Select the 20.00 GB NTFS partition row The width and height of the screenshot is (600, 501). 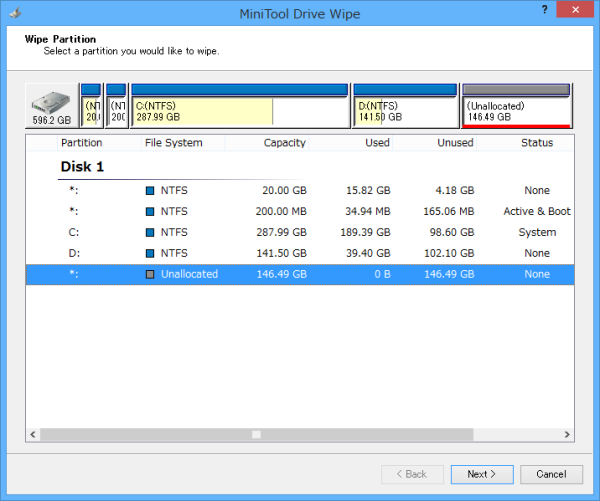(x=300, y=190)
